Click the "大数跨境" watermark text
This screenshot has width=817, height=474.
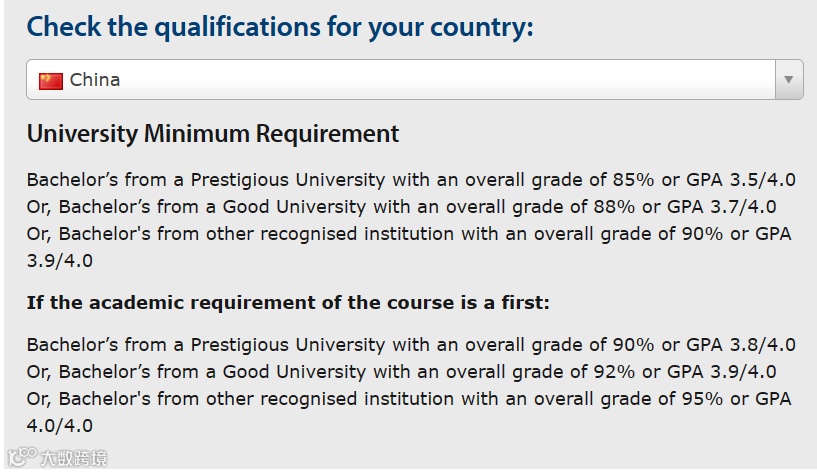point(74,458)
